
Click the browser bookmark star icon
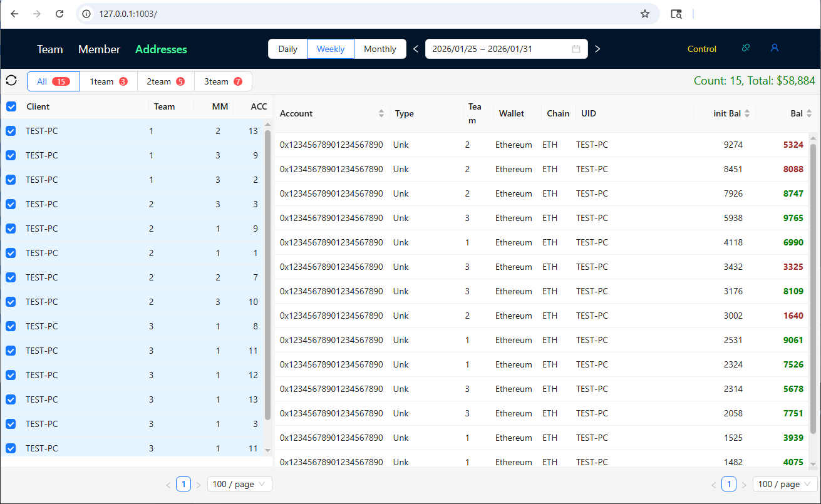645,13
